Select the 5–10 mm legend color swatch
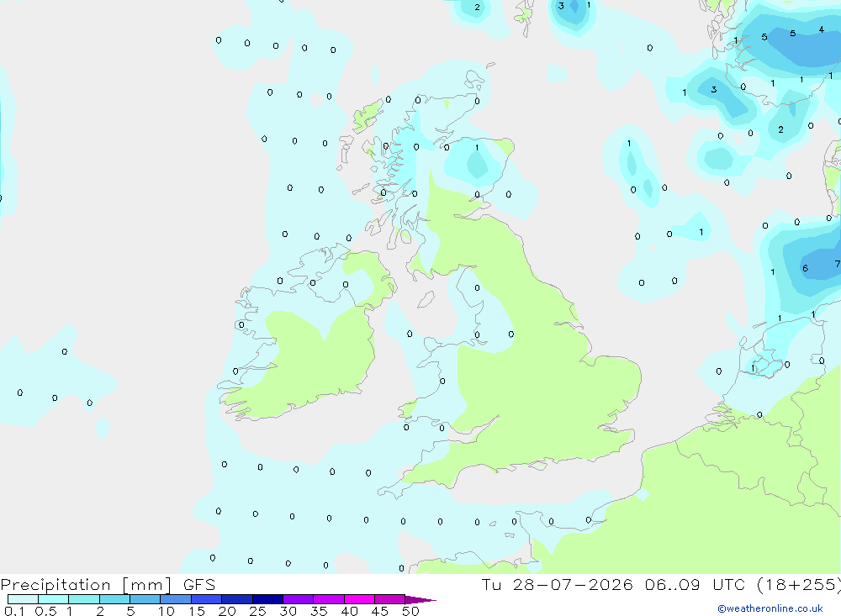841x616 pixels. [x=145, y=599]
